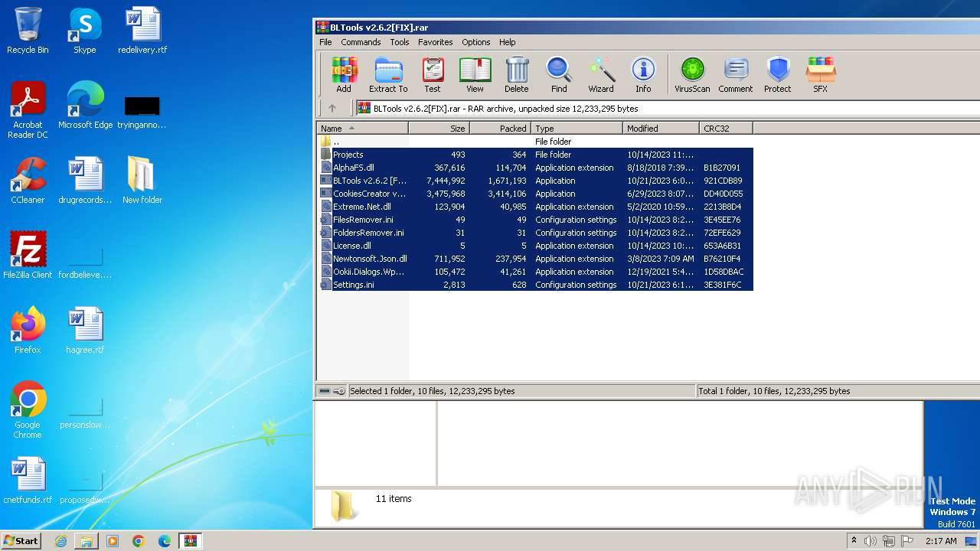Open Recycle Bin desktop icon
Screen dimensions: 980x551
[28, 31]
